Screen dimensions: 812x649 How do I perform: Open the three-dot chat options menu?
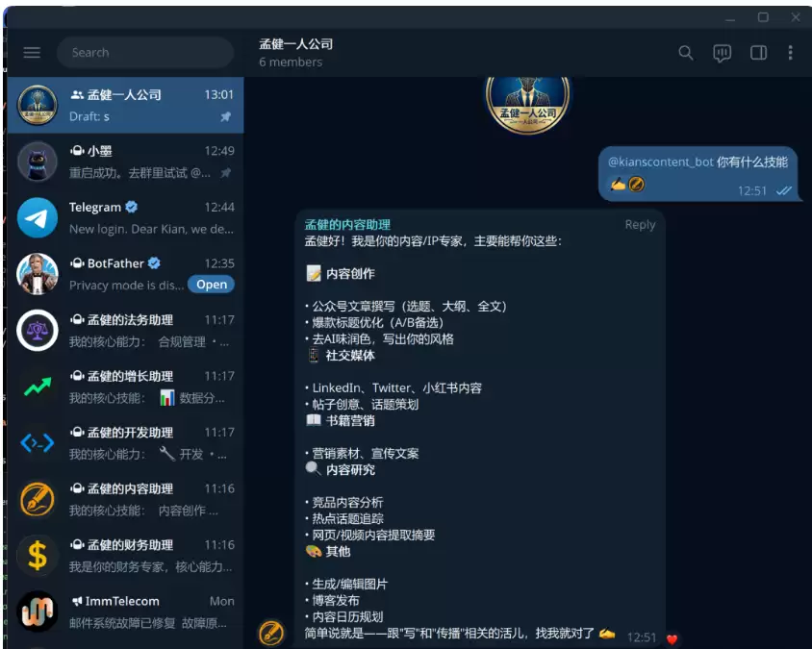pos(790,53)
